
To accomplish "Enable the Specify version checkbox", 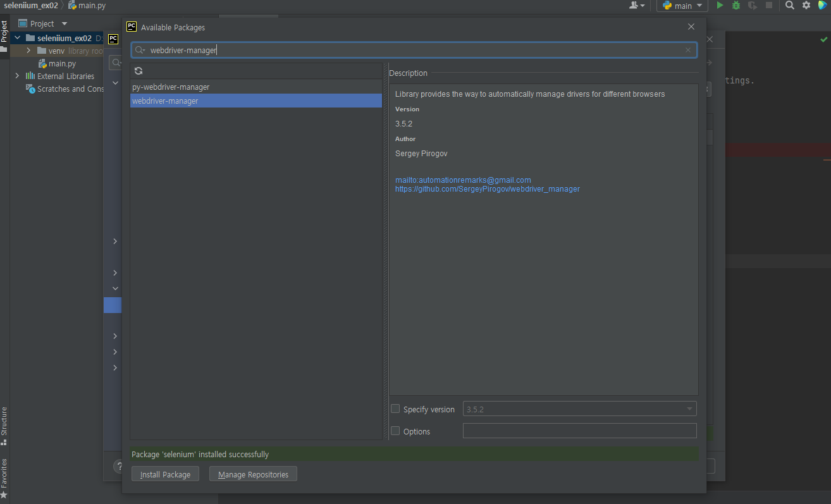I will (x=395, y=409).
